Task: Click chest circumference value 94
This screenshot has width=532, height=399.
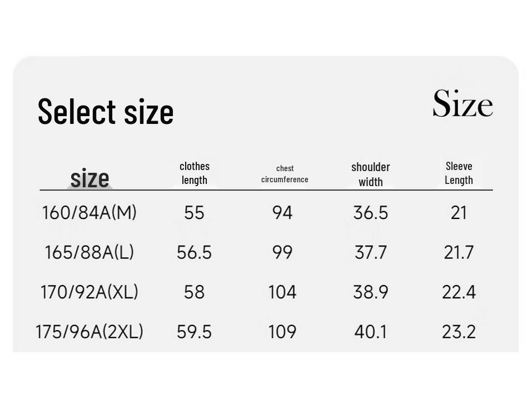Action: [x=282, y=213]
